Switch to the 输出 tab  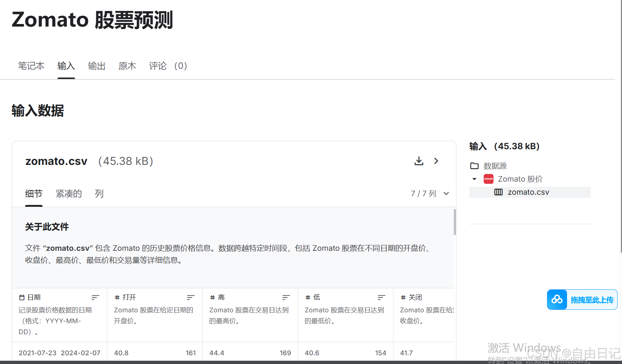(x=96, y=66)
